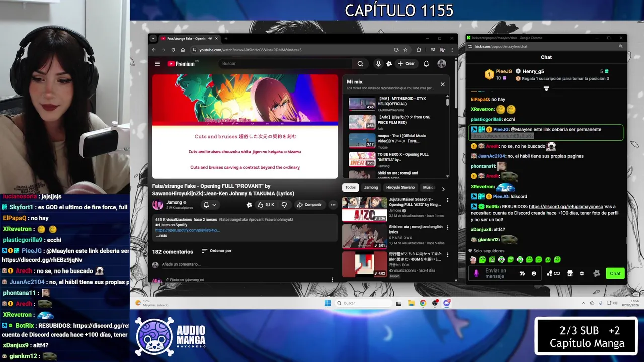Go back in the YouTube browser window
The image size is (644, 362).
[154, 50]
